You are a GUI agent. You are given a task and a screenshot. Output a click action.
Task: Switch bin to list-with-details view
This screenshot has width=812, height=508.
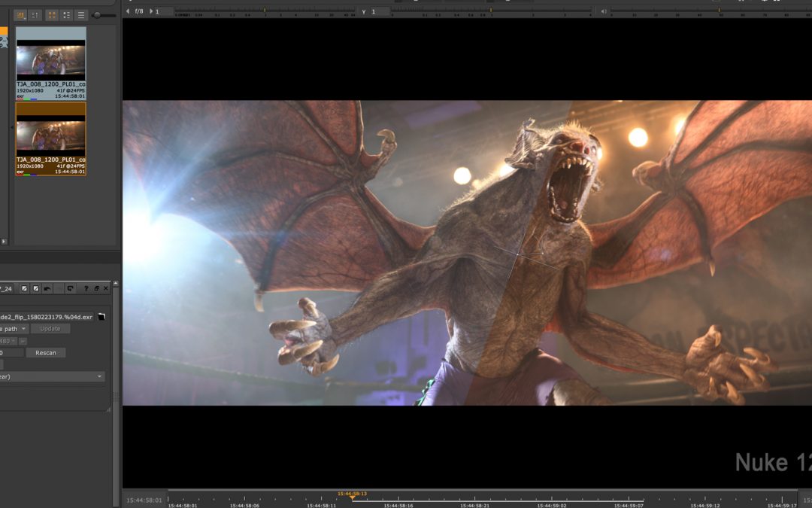point(66,16)
